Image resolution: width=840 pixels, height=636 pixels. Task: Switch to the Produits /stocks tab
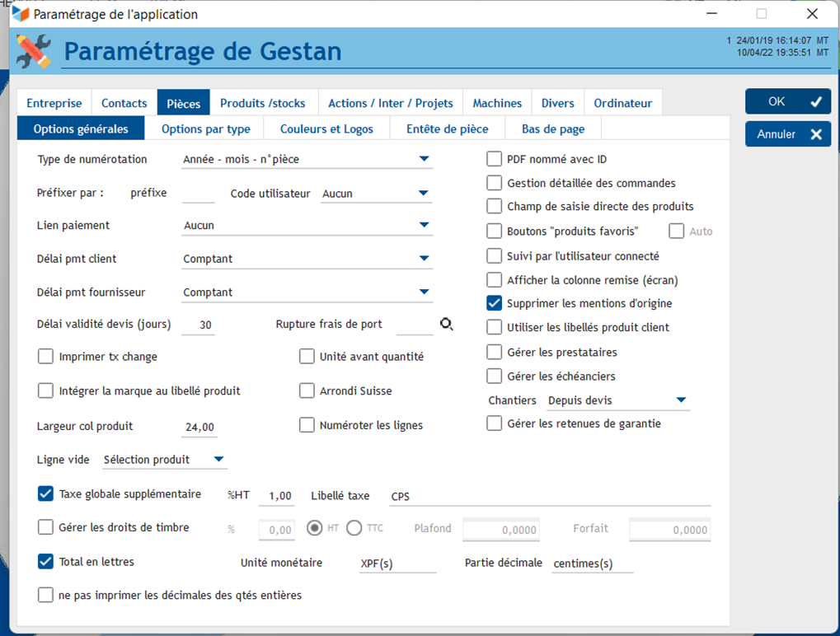point(262,103)
